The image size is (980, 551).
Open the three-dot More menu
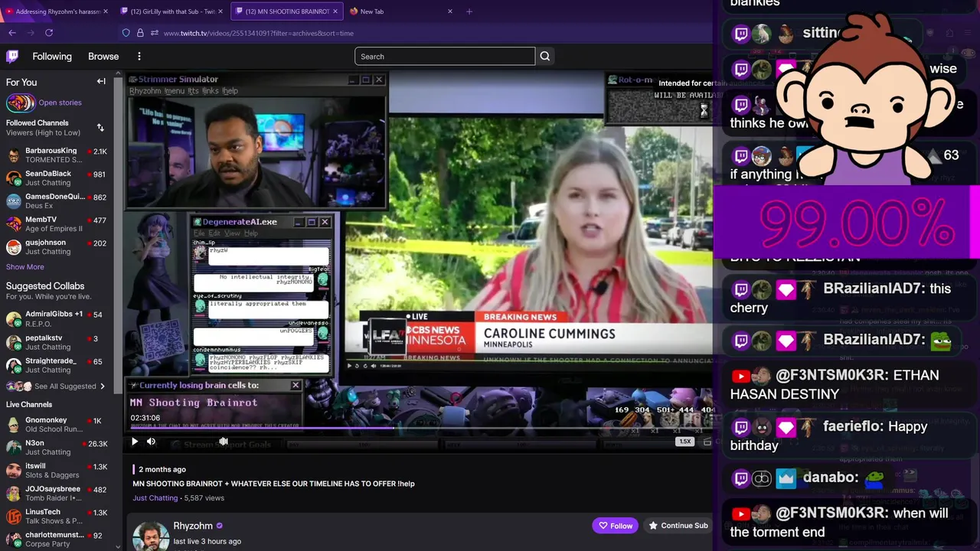(139, 56)
